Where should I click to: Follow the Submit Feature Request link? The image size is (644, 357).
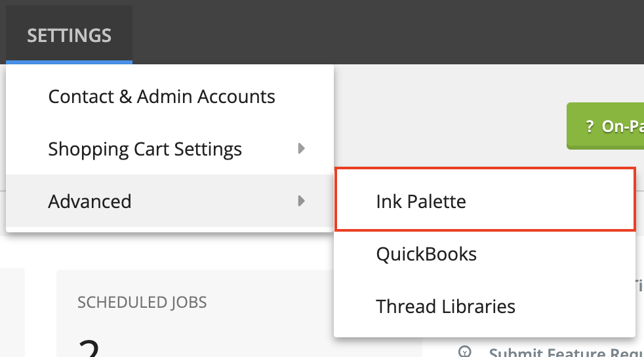(564, 353)
